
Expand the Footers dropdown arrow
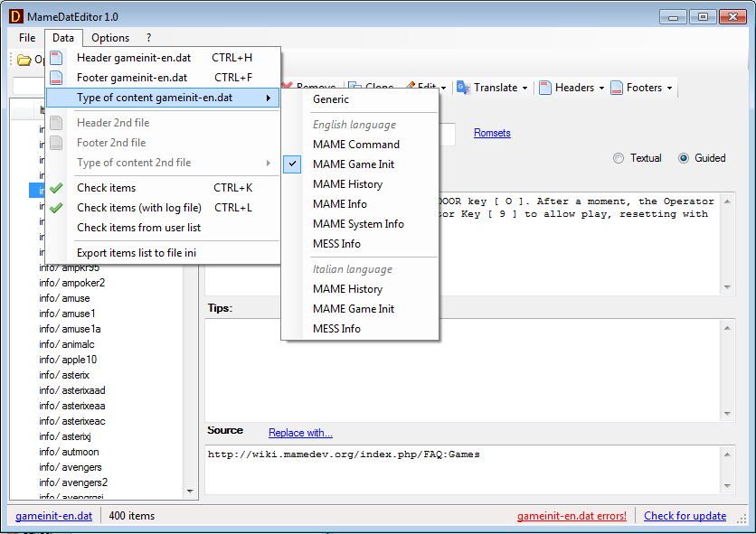[x=669, y=89]
